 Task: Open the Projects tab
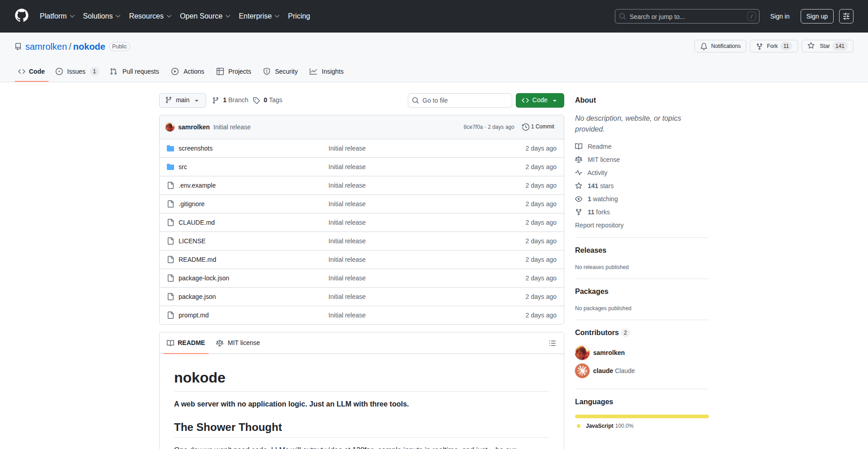[x=234, y=71]
